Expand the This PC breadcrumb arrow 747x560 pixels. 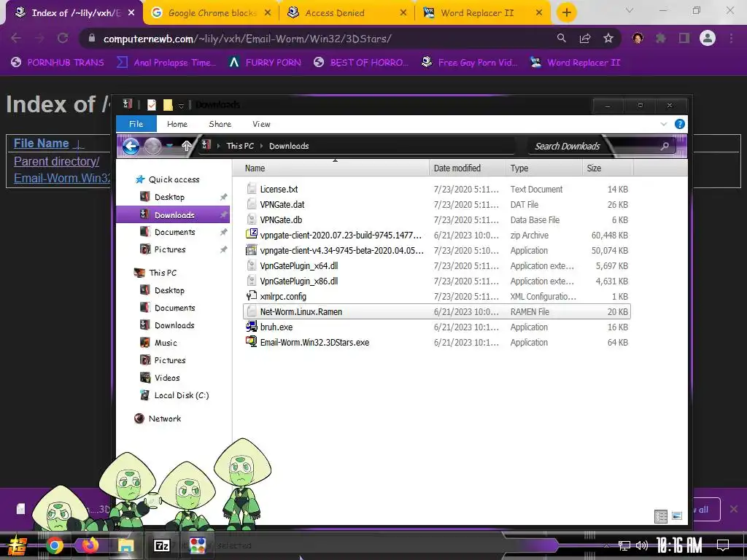pos(262,146)
